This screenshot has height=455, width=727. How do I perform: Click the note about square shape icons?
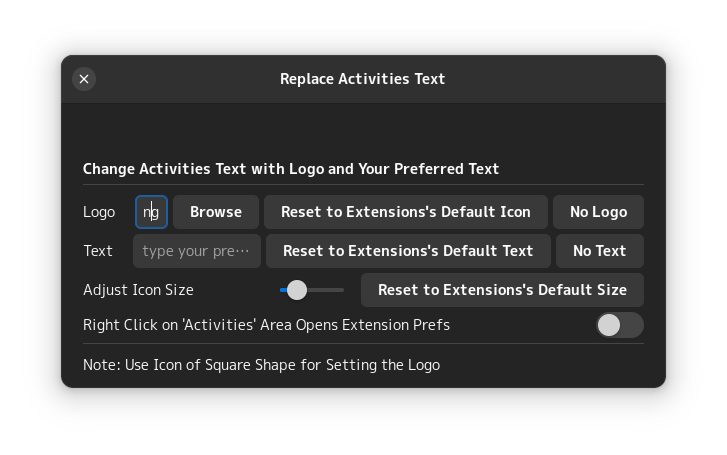[x=261, y=365]
